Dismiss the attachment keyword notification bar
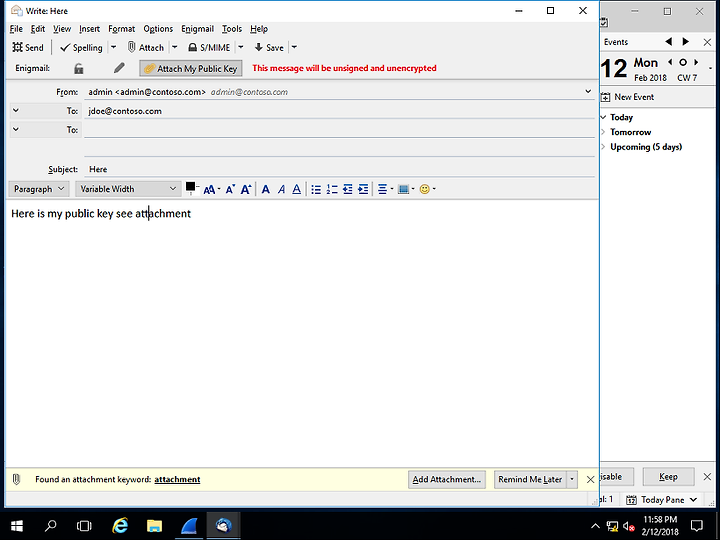The height and width of the screenshot is (540, 720). coord(590,479)
